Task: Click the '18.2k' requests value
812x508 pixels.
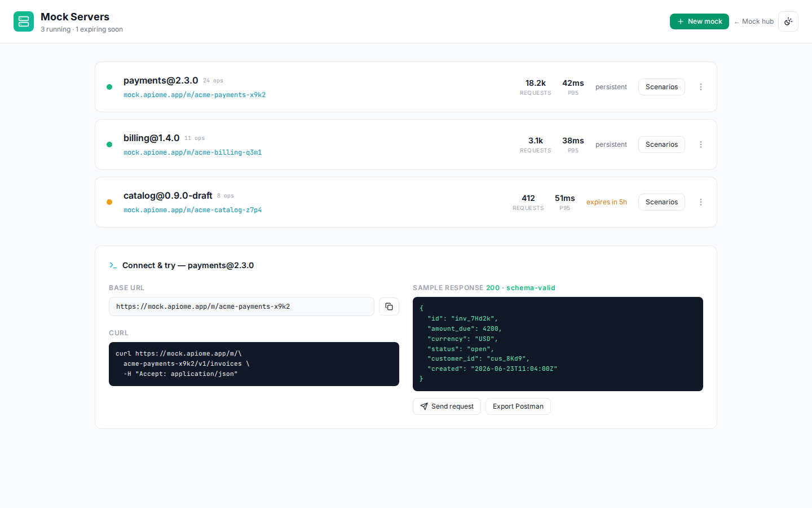Action: click(x=536, y=83)
